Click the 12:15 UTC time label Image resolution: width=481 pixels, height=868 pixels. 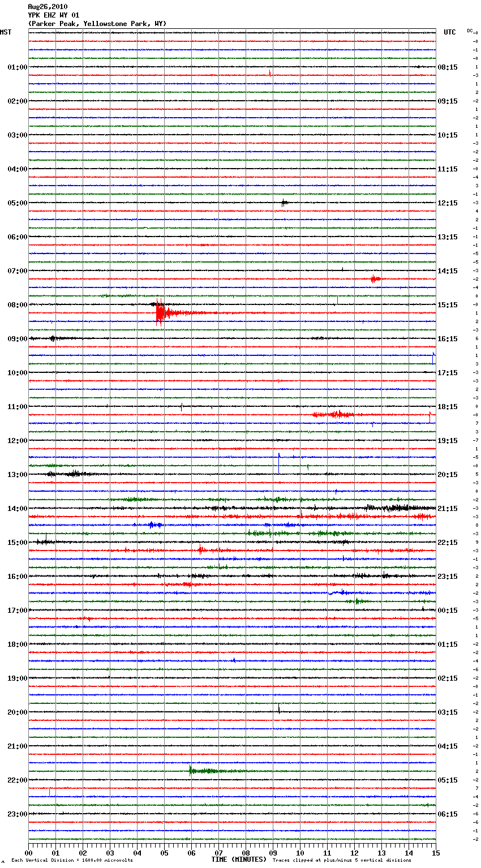click(448, 203)
